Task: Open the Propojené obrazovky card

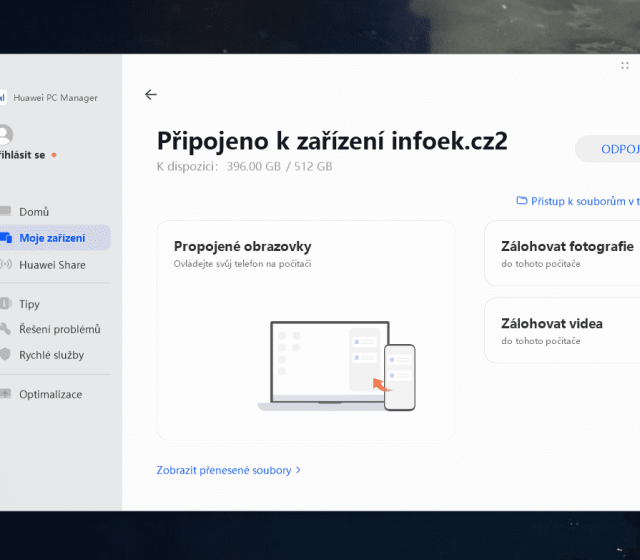Action: (242, 246)
